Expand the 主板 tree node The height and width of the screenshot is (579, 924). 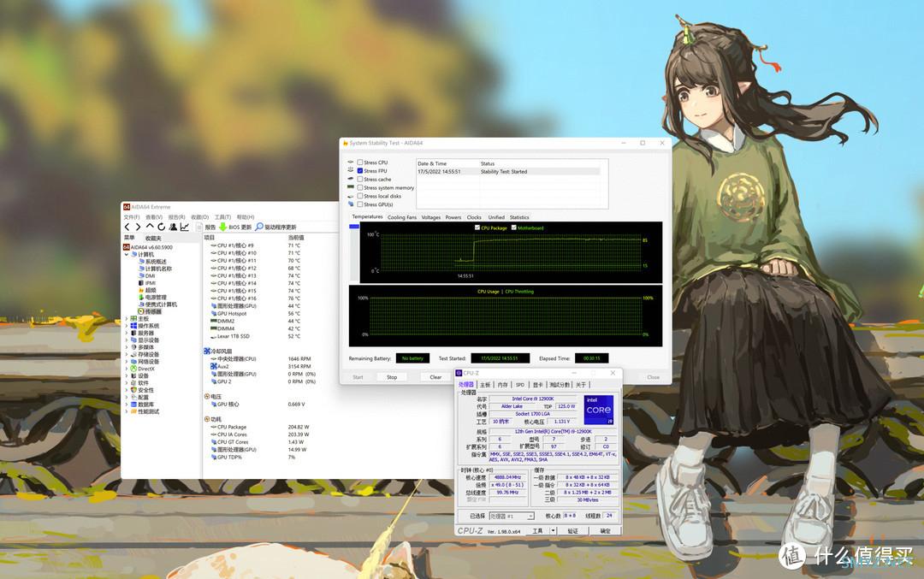click(127, 319)
